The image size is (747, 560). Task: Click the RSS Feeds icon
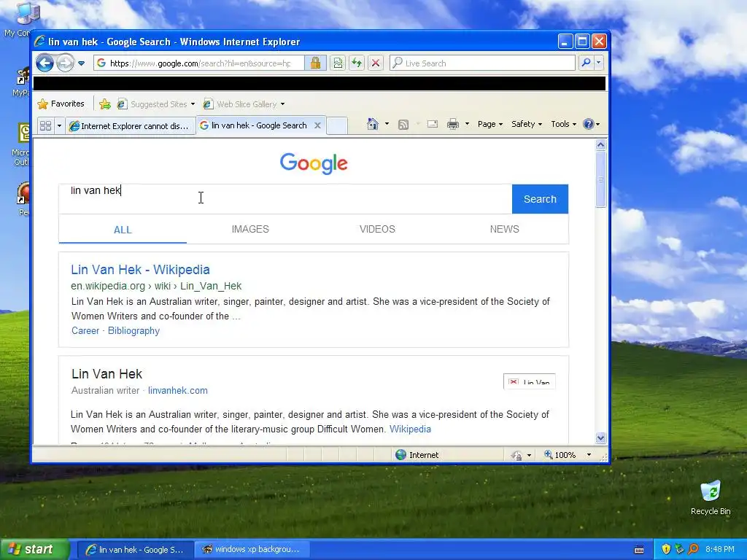point(403,125)
